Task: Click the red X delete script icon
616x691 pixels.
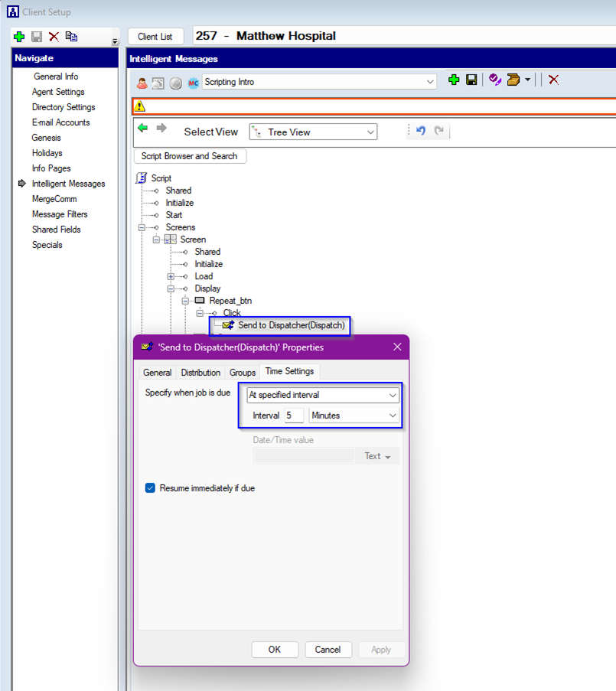Action: tap(553, 80)
